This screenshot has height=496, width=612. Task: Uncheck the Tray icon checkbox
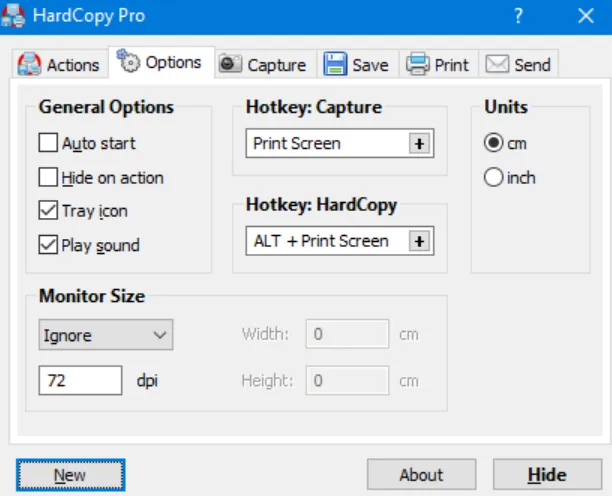(48, 210)
